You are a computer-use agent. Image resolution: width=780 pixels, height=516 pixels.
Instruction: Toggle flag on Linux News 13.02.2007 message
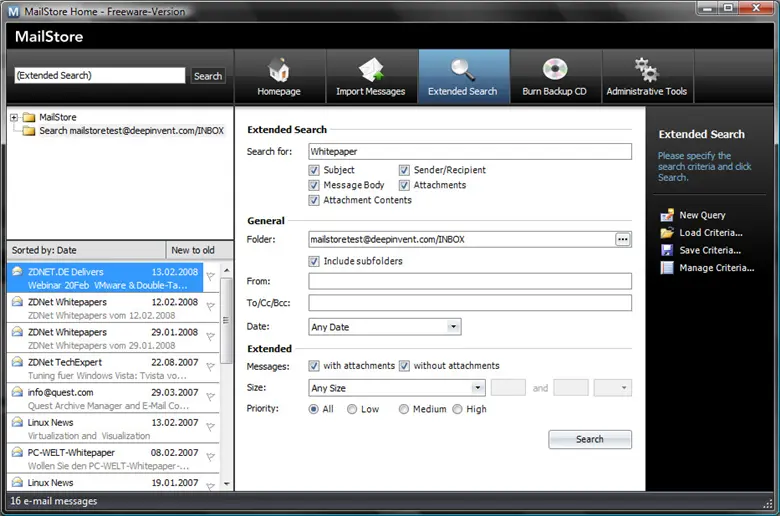[x=211, y=427]
